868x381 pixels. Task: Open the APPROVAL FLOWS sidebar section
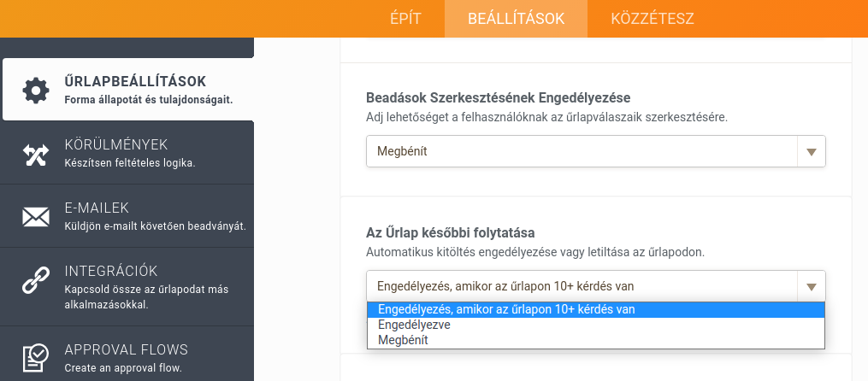pyautogui.click(x=126, y=349)
